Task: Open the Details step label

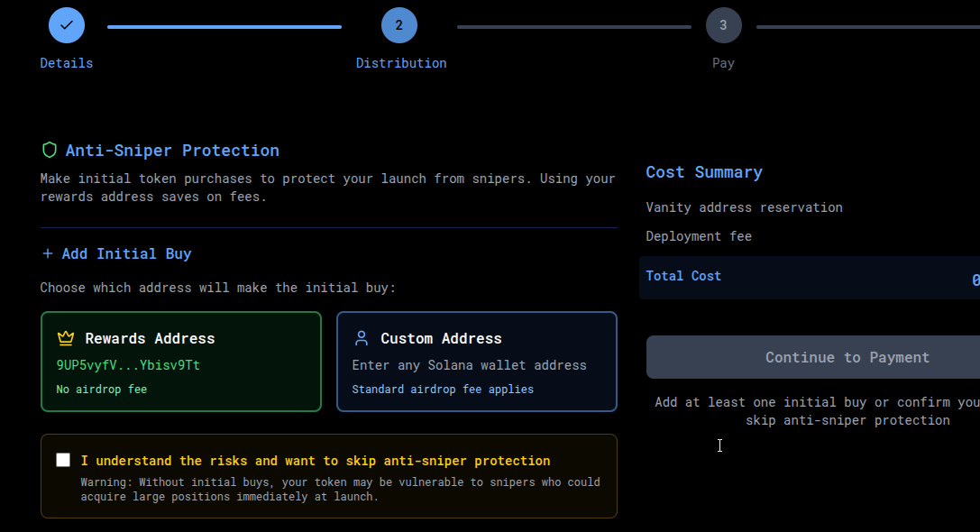Action: tap(66, 63)
